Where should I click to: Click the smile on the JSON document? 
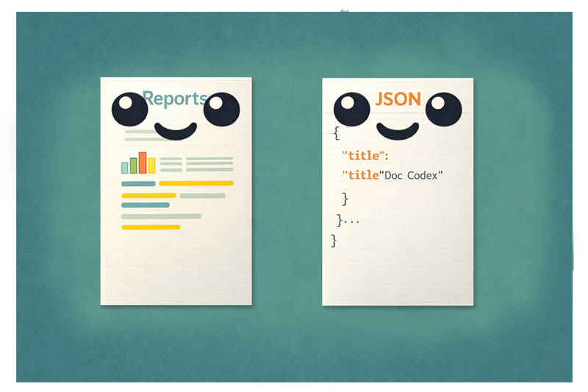[x=398, y=131]
